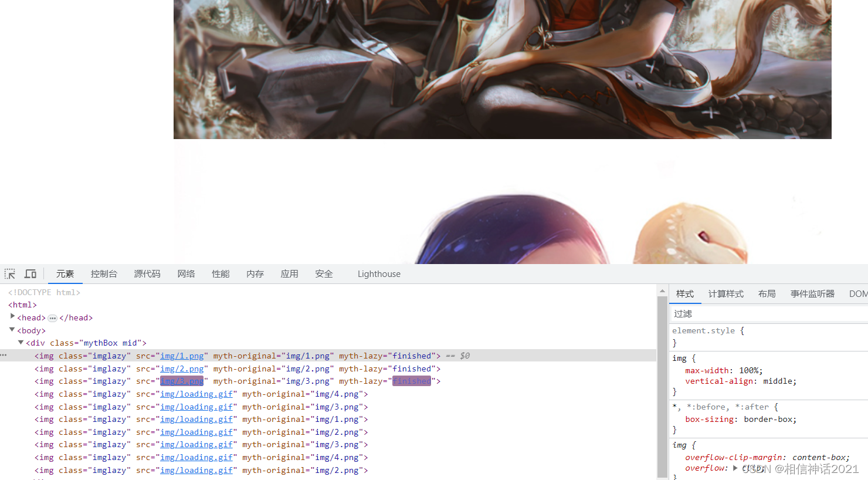868x480 pixels.
Task: Open the 事件监听器 event listeners tab
Action: [x=812, y=294]
